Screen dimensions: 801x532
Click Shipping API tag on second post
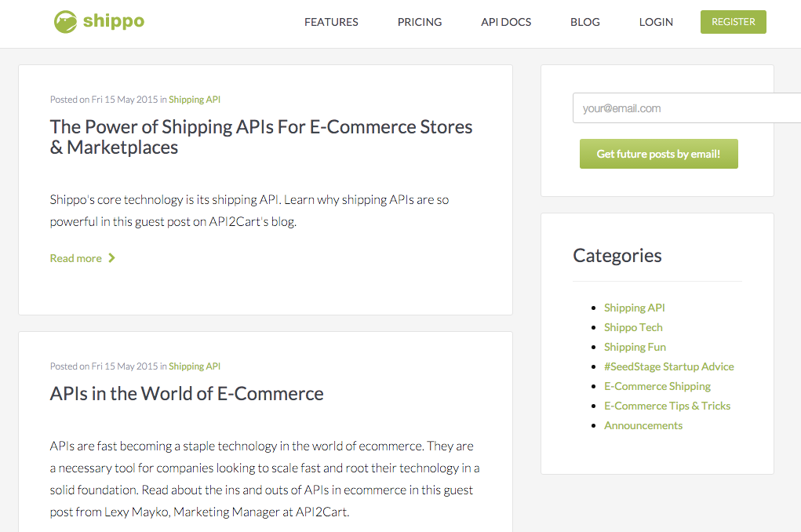click(195, 366)
